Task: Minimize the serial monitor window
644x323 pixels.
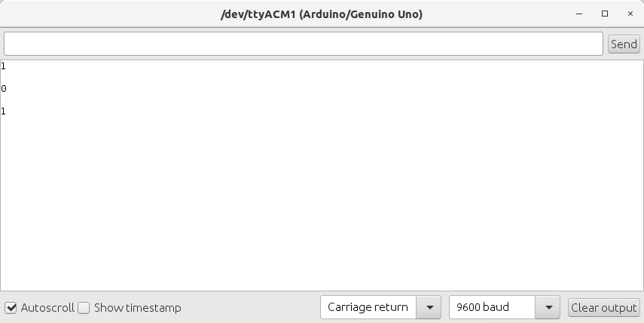Action: (578, 14)
